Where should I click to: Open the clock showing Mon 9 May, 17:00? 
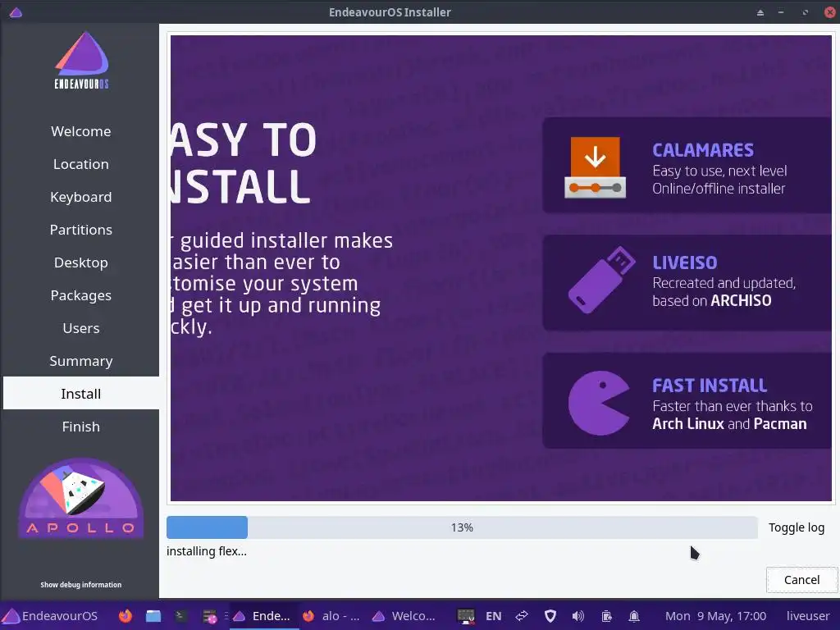pos(715,616)
